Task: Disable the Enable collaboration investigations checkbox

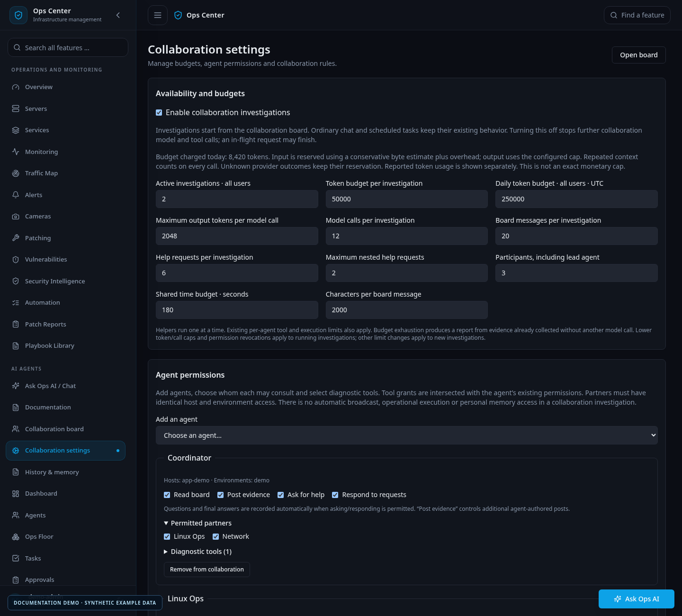Action: tap(159, 113)
